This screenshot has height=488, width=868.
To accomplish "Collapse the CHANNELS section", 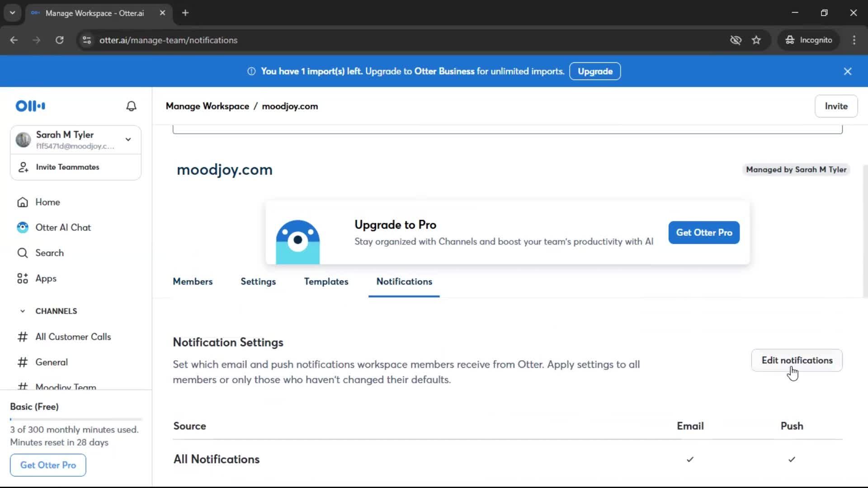I will [x=23, y=311].
